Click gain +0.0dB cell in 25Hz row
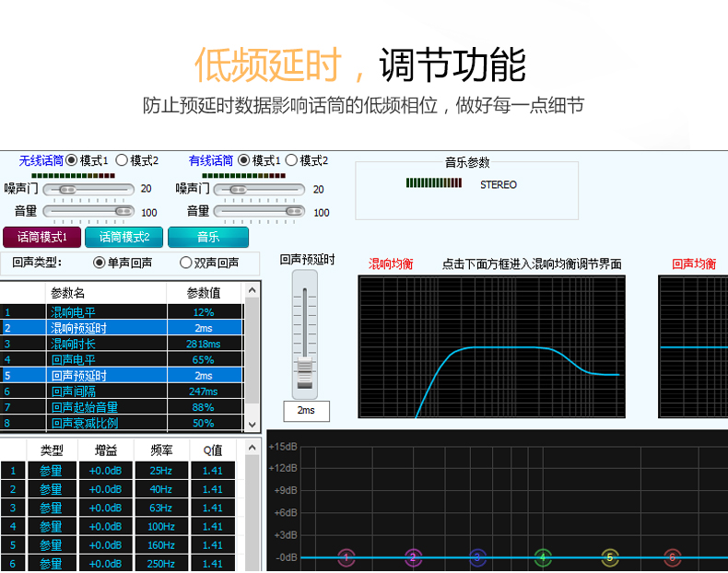This screenshot has width=728, height=573. click(x=106, y=471)
